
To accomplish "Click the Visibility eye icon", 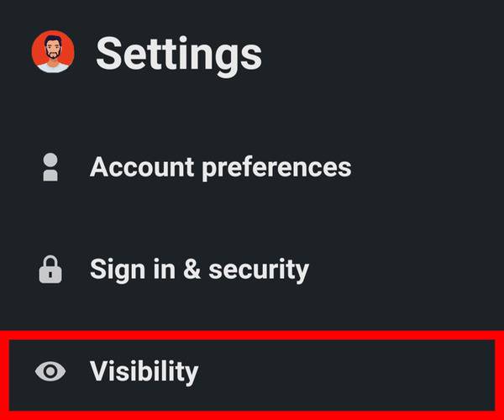I will tap(50, 371).
